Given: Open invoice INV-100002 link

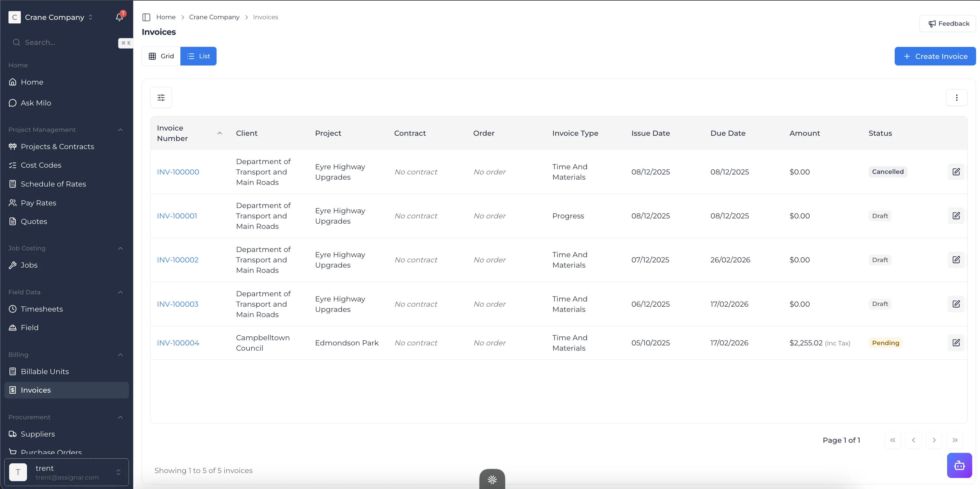Looking at the screenshot, I should tap(178, 260).
